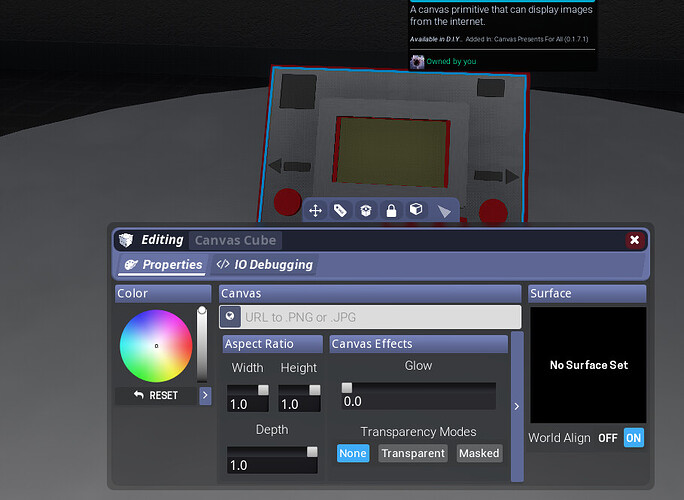Open the IO Debugging tab
The image size is (684, 500).
[x=265, y=264]
